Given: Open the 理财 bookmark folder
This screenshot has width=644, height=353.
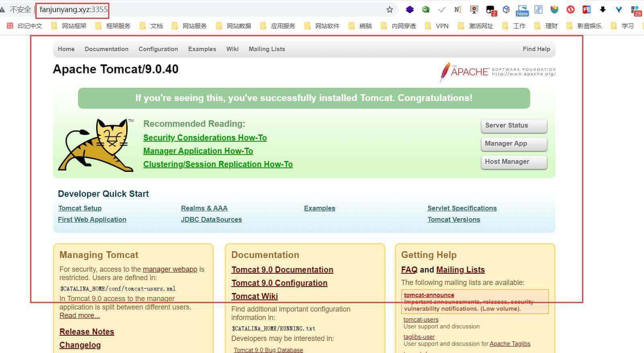Looking at the screenshot, I should (x=546, y=26).
